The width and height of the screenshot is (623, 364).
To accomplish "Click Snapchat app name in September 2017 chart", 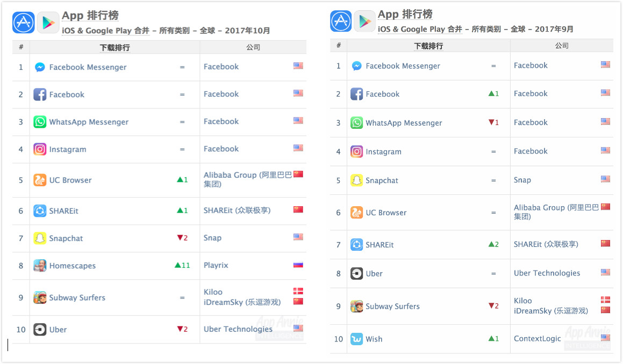I will tap(382, 180).
